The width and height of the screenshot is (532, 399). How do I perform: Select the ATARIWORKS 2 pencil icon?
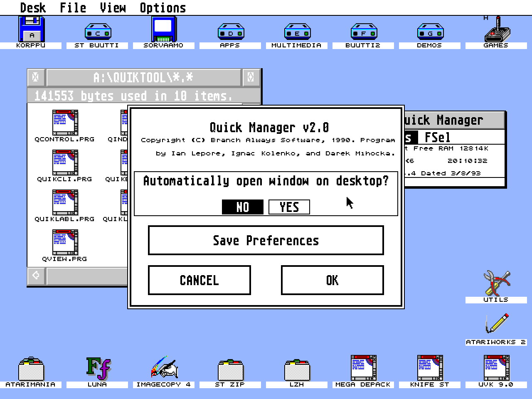coord(496,323)
